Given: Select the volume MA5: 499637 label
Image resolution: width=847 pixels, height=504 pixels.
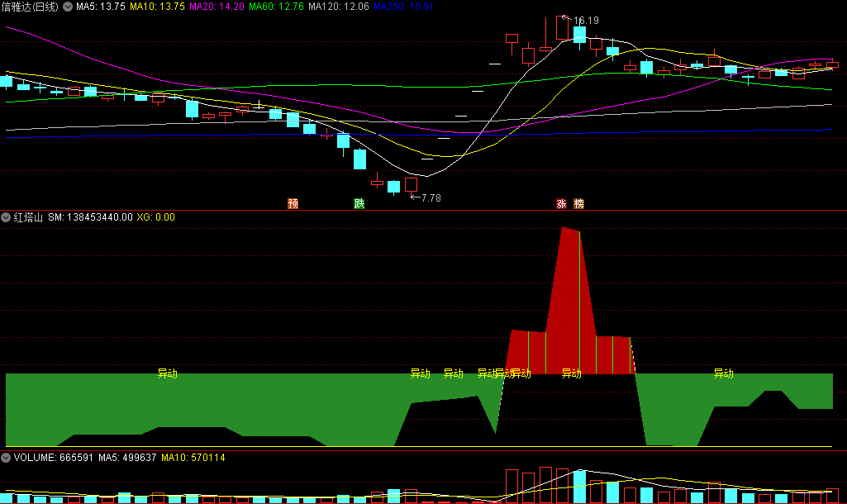Looking at the screenshot, I should click(127, 458).
